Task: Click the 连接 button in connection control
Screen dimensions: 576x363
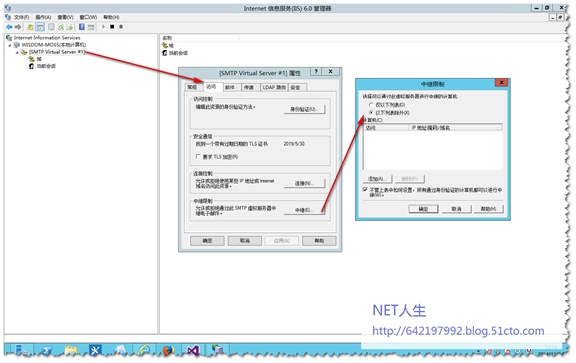Action: click(x=304, y=183)
